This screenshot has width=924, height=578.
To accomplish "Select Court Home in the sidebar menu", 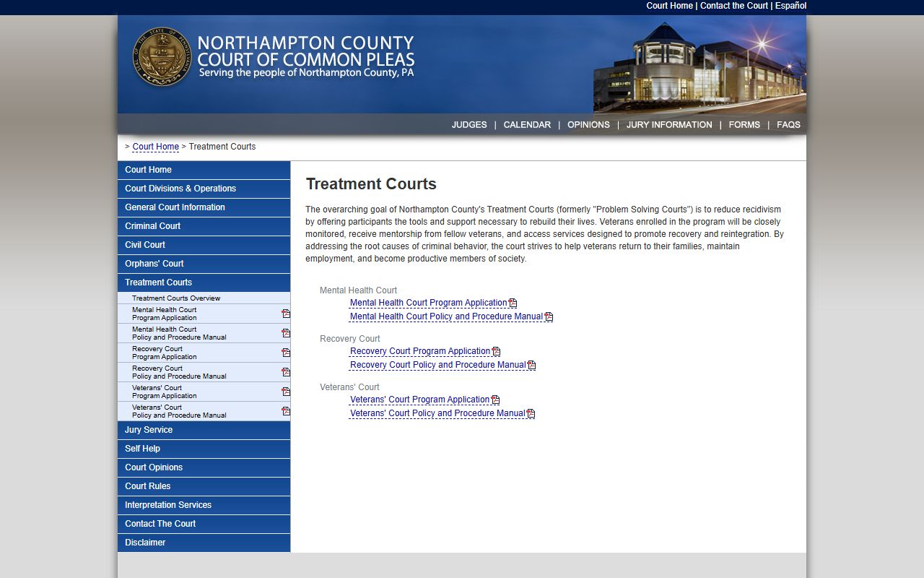I will coord(204,170).
